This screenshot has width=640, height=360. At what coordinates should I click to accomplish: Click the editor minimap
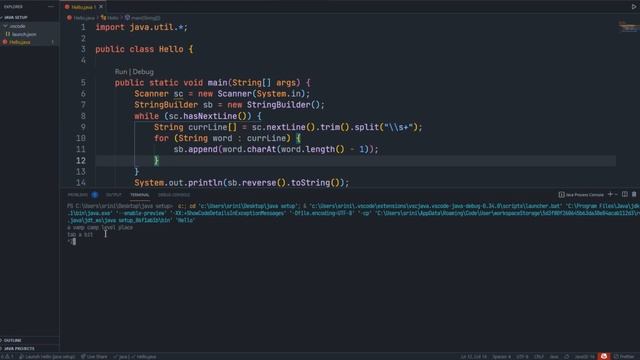tap(628, 27)
